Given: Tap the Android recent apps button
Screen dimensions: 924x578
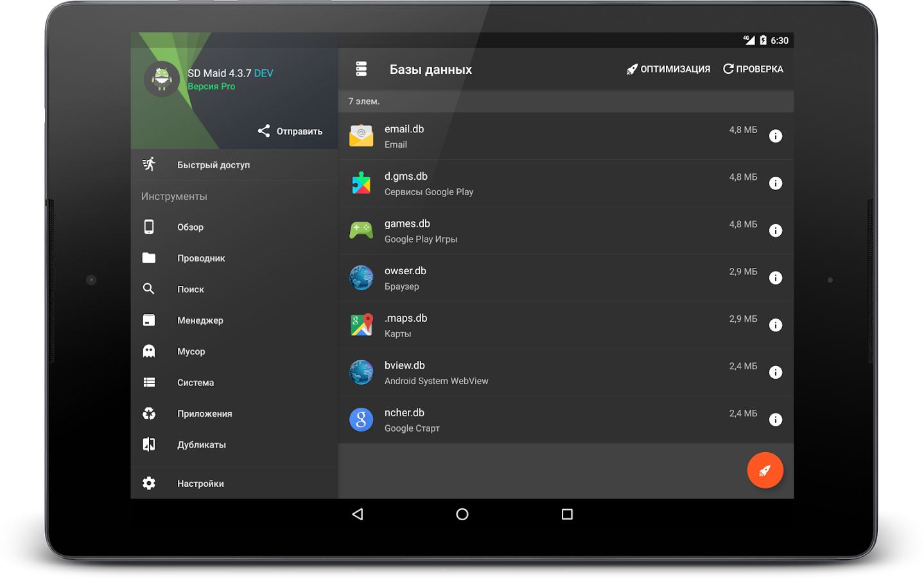Looking at the screenshot, I should click(x=567, y=514).
